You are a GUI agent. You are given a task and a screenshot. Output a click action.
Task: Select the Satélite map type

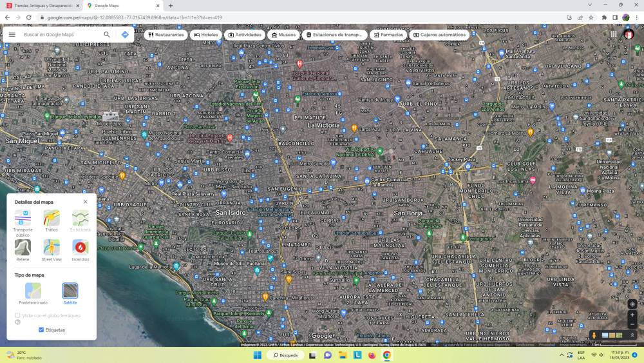(70, 291)
